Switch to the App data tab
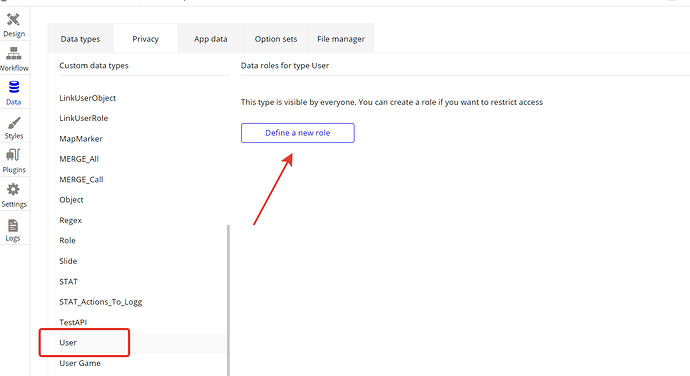This screenshot has width=690, height=376. (211, 39)
